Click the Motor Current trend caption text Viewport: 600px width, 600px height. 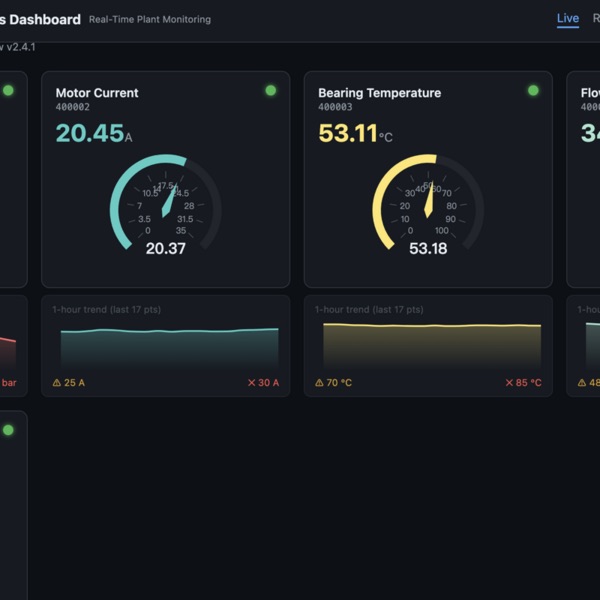click(x=106, y=310)
